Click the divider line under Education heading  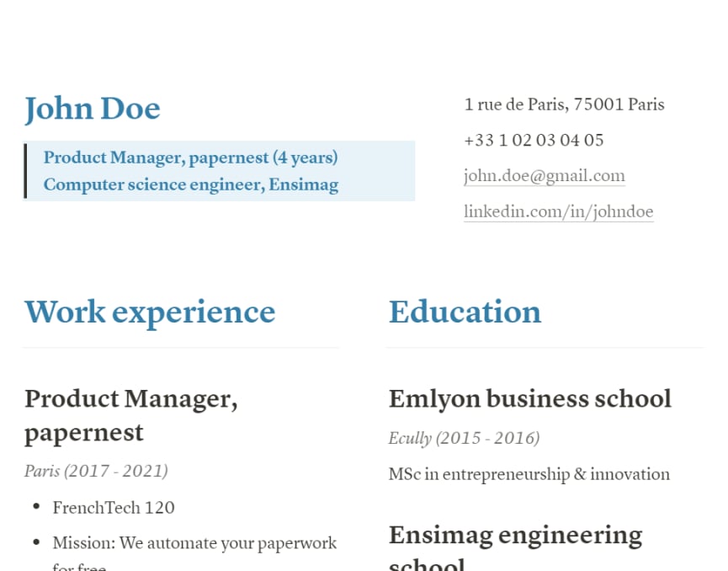click(x=545, y=347)
